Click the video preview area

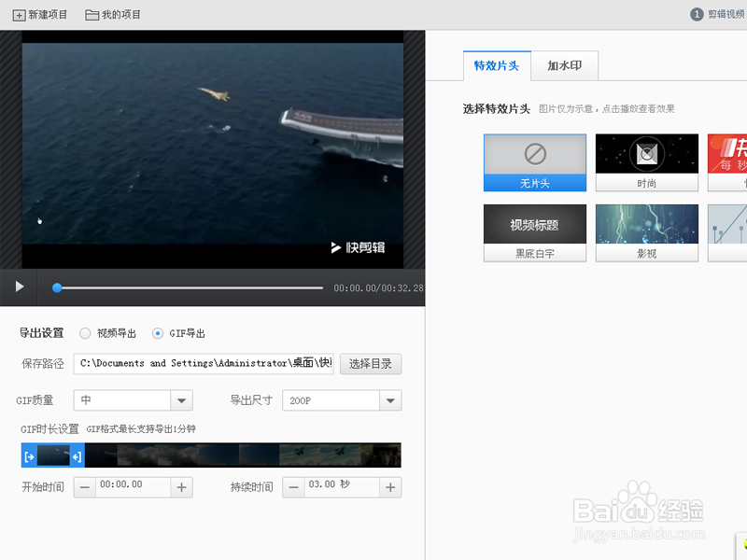[x=213, y=149]
